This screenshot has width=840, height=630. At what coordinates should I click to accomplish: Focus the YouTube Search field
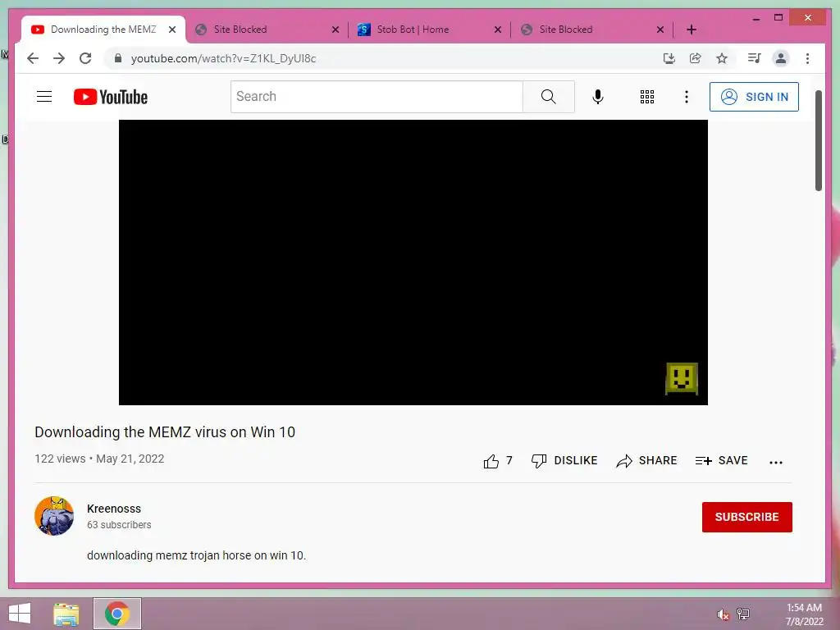[377, 97]
